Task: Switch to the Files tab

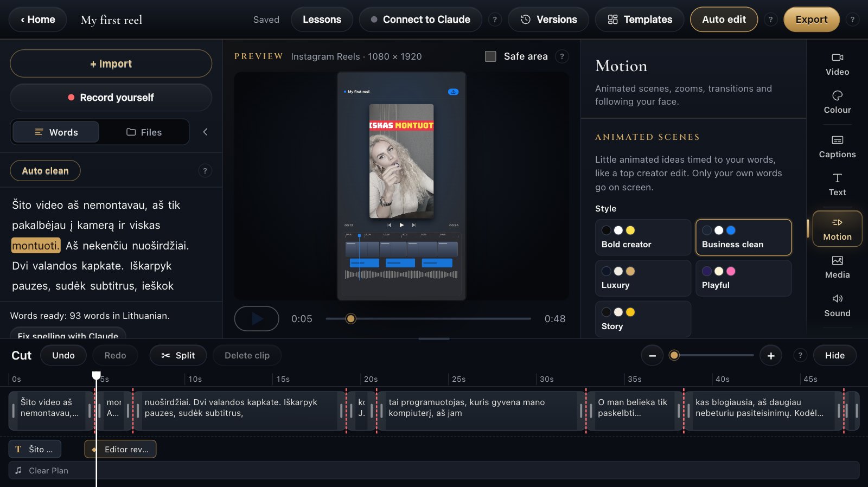Action: click(x=144, y=132)
